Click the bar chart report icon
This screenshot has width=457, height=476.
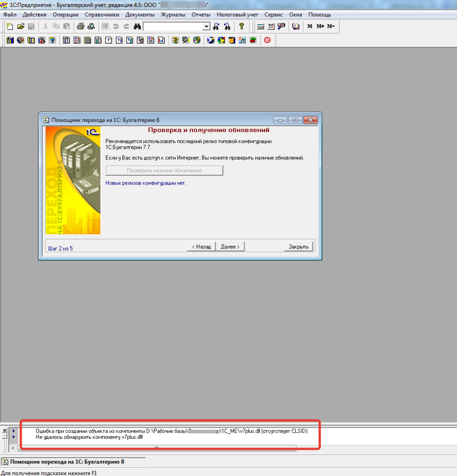pos(161,40)
